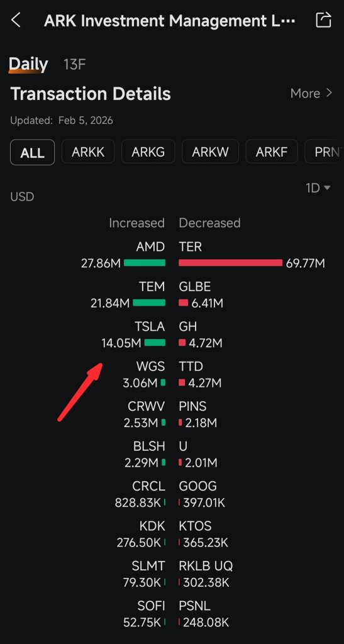Select the ALL fund filter
The height and width of the screenshot is (644, 344).
click(33, 152)
